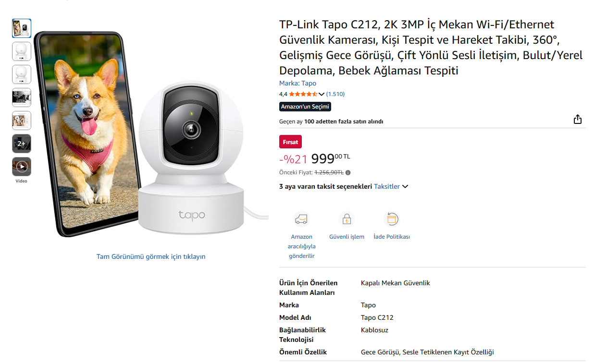This screenshot has width=595, height=364.
Task: Click the Güvenli işlem padlock icon
Action: (347, 219)
